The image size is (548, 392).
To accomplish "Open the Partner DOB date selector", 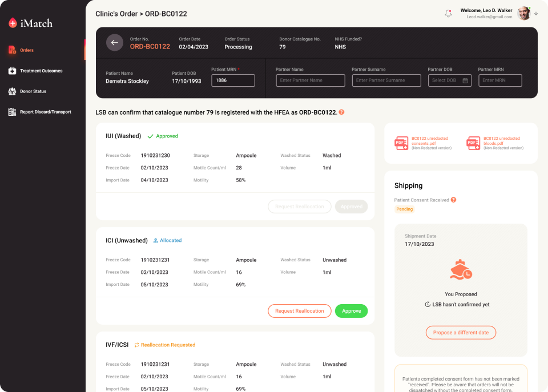I will point(450,80).
